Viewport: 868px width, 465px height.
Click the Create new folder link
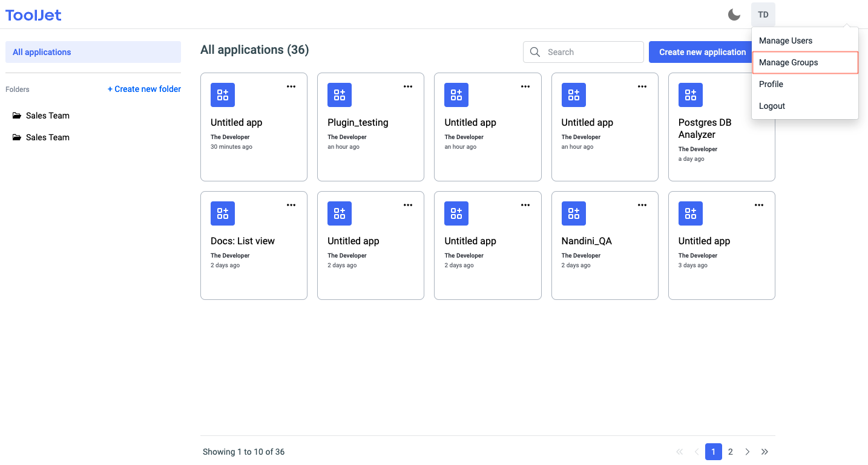(x=144, y=89)
